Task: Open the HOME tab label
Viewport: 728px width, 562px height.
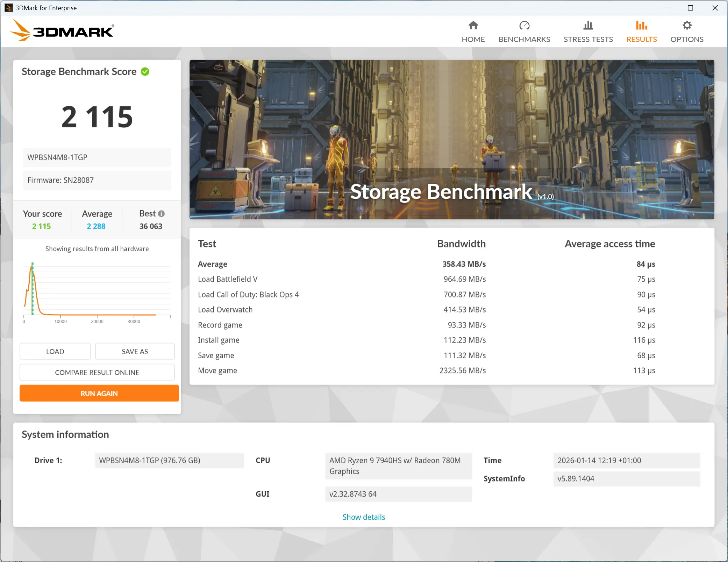Action: point(473,39)
